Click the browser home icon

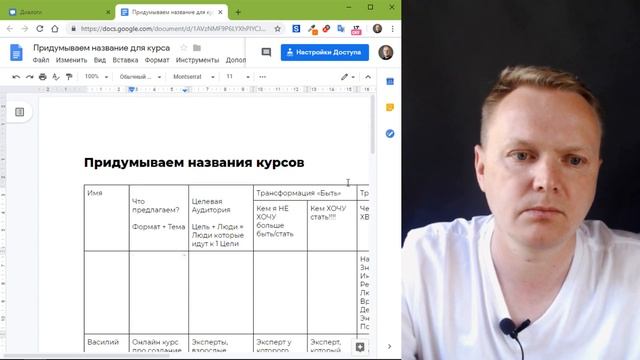click(55, 29)
